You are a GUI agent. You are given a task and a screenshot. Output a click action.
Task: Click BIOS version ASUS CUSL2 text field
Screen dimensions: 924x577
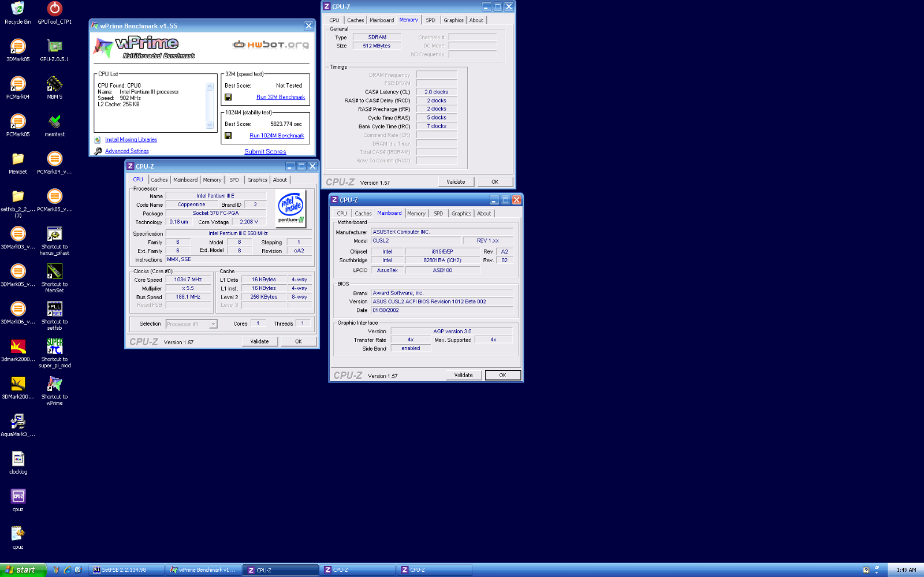pyautogui.click(x=442, y=301)
